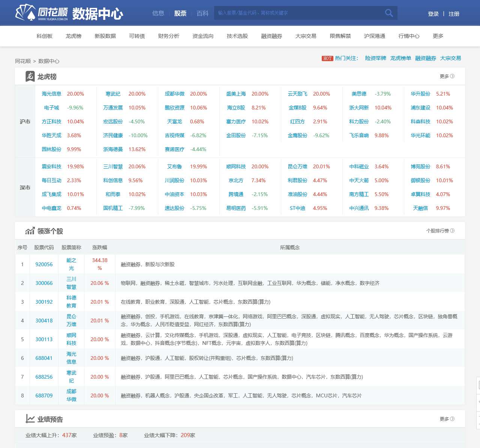Image resolution: width=480 pixels, height=448 pixels.
Task: Click stock code 920056 link
Action: point(44,264)
